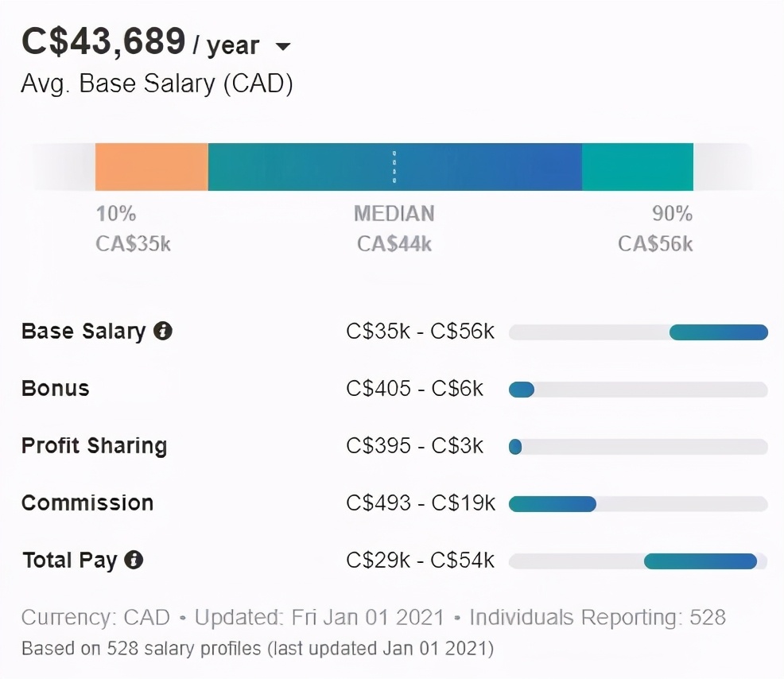
Task: Click the Total Pay range bar
Action: pyautogui.click(x=638, y=561)
